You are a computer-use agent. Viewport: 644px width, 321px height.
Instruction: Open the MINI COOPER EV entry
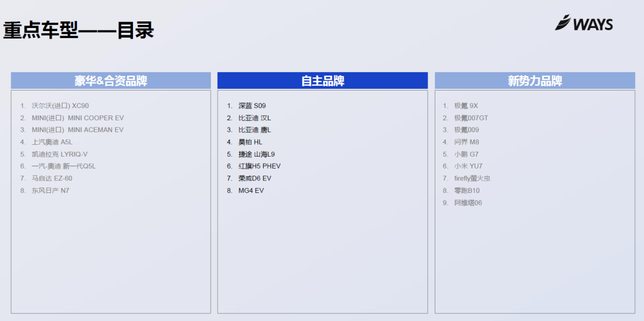tap(78, 118)
